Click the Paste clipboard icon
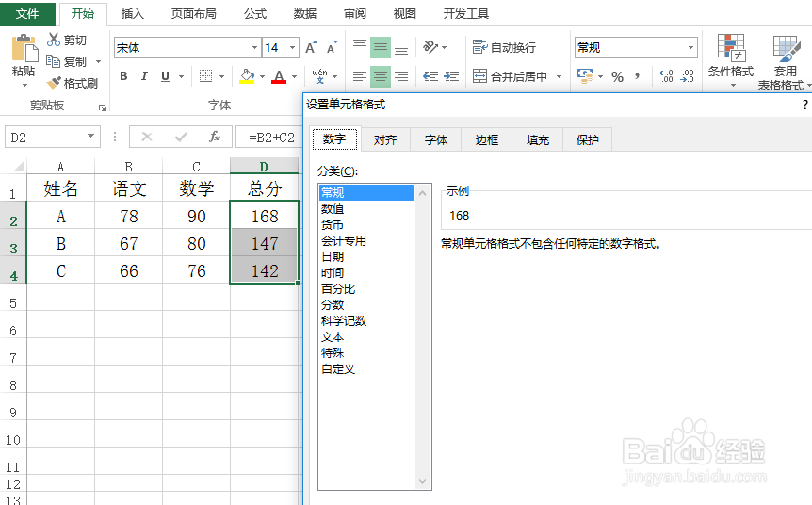This screenshot has height=505, width=812. pyautogui.click(x=24, y=49)
